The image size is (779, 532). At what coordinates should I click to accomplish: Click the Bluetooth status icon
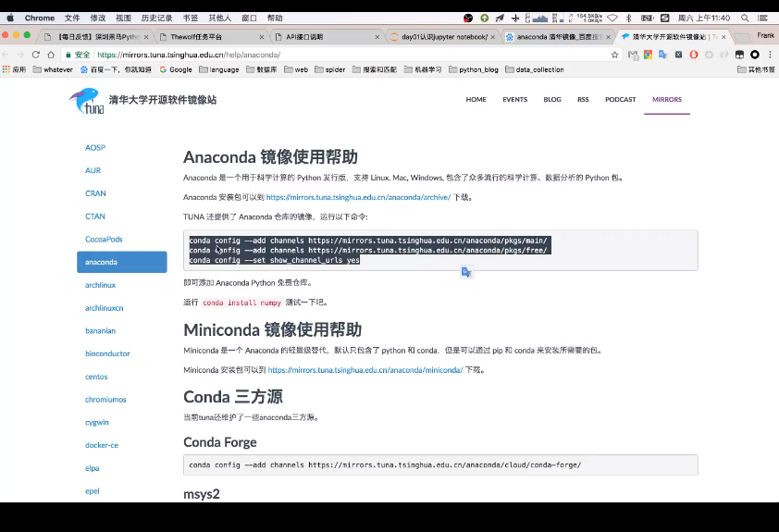coord(628,18)
